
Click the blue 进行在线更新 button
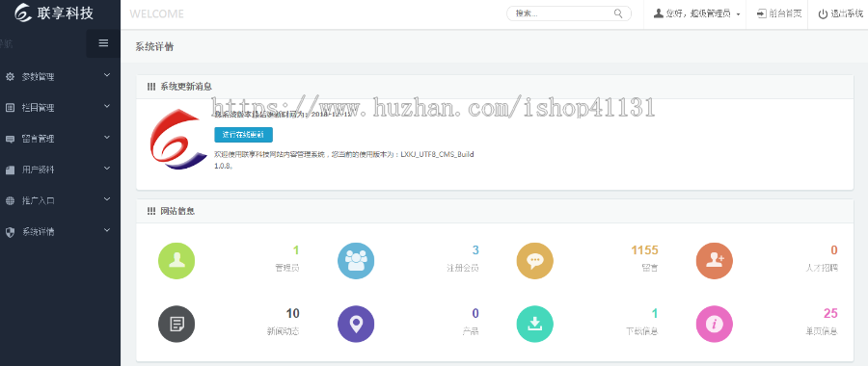click(x=244, y=135)
